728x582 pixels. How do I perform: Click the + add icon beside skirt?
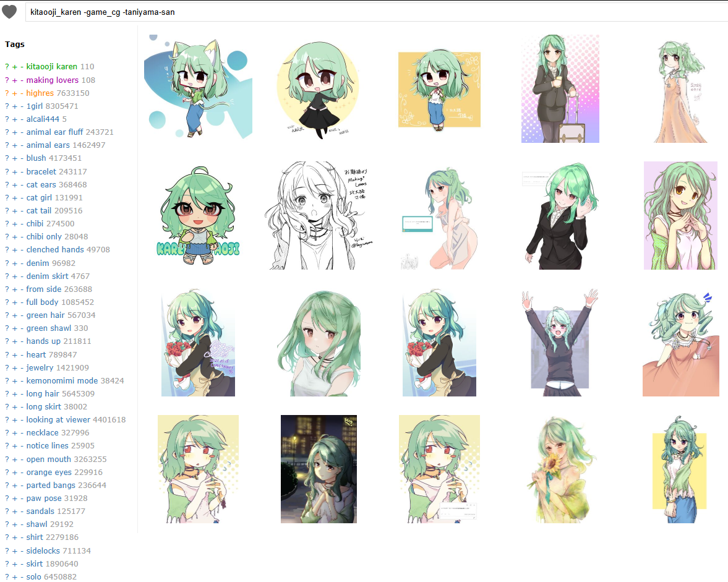pyautogui.click(x=14, y=563)
